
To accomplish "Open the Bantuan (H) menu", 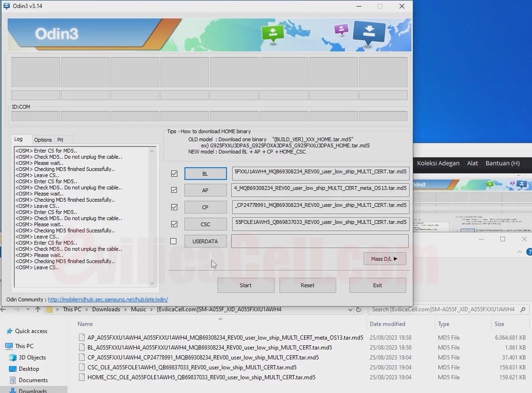I will tap(503, 163).
